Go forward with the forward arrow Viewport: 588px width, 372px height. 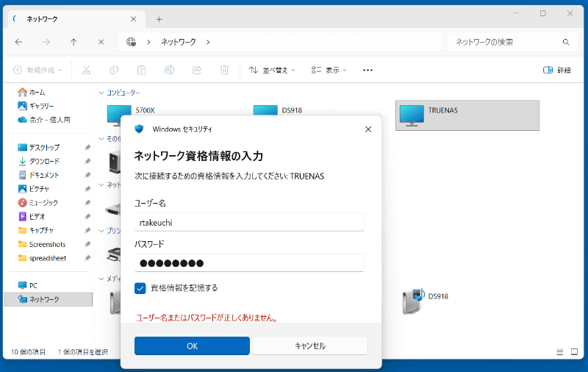point(46,42)
